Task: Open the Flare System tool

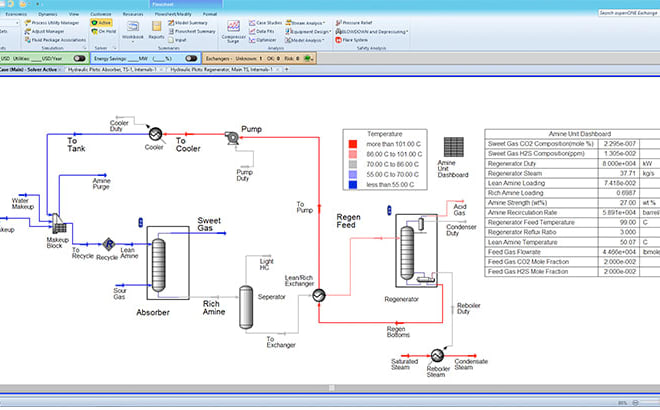Action: (351, 40)
